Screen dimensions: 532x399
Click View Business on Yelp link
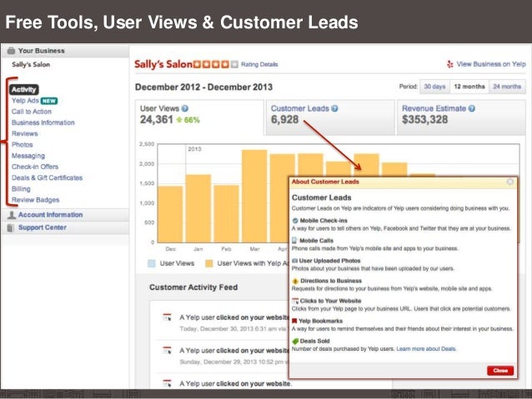(491, 64)
